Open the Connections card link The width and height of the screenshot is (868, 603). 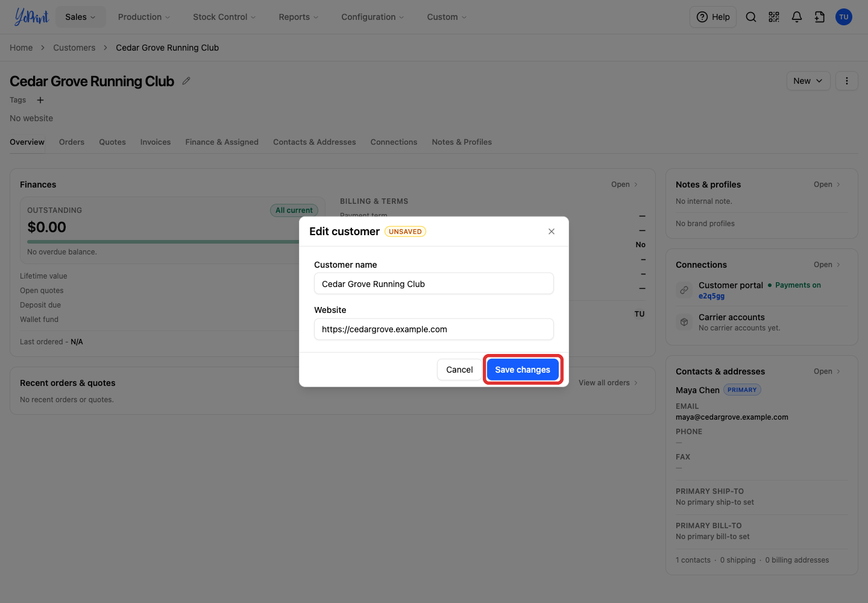[x=827, y=265]
